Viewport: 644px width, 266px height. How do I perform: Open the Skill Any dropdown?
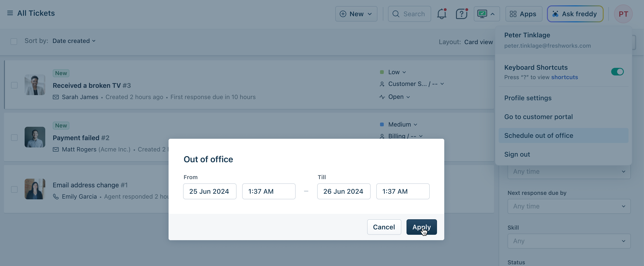tap(569, 241)
